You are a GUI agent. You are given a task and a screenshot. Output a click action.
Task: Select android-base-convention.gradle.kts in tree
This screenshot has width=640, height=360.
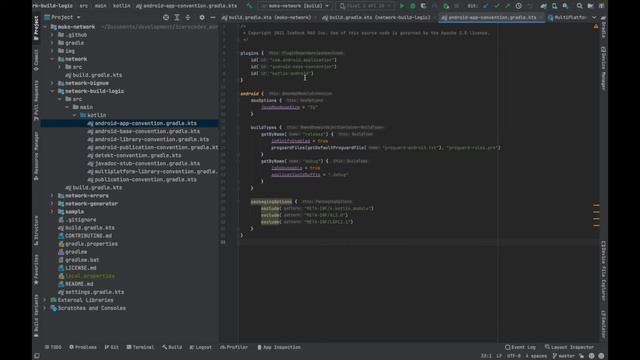144,131
